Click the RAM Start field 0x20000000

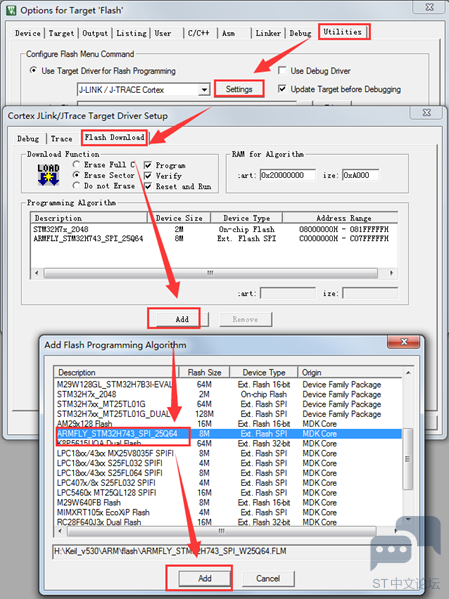288,175
